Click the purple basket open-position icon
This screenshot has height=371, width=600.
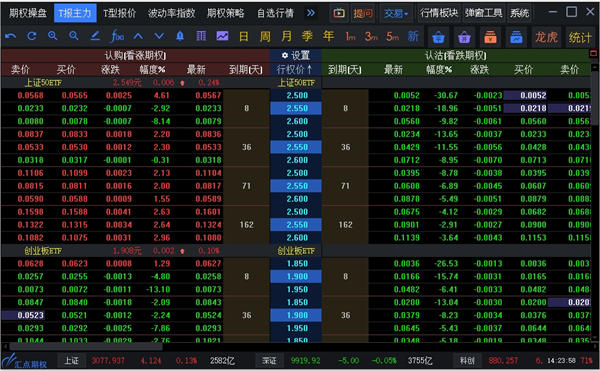pyautogui.click(x=464, y=37)
